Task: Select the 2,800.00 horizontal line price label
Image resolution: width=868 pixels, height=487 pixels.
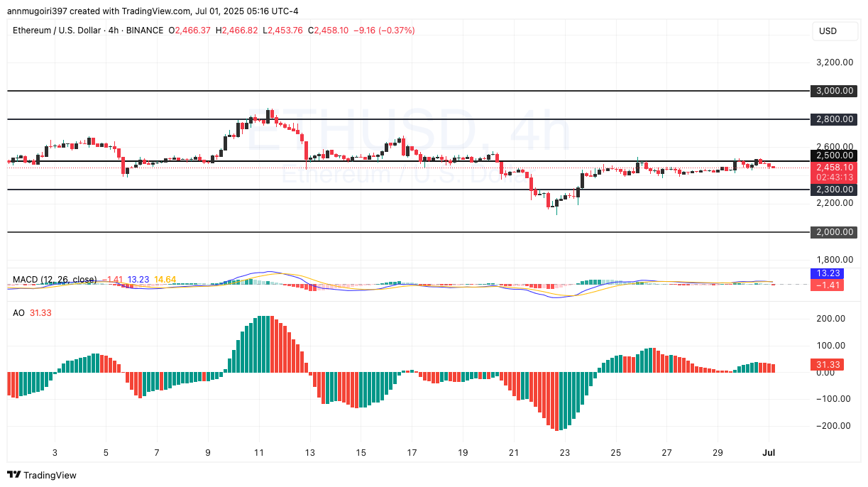Action: tap(834, 119)
